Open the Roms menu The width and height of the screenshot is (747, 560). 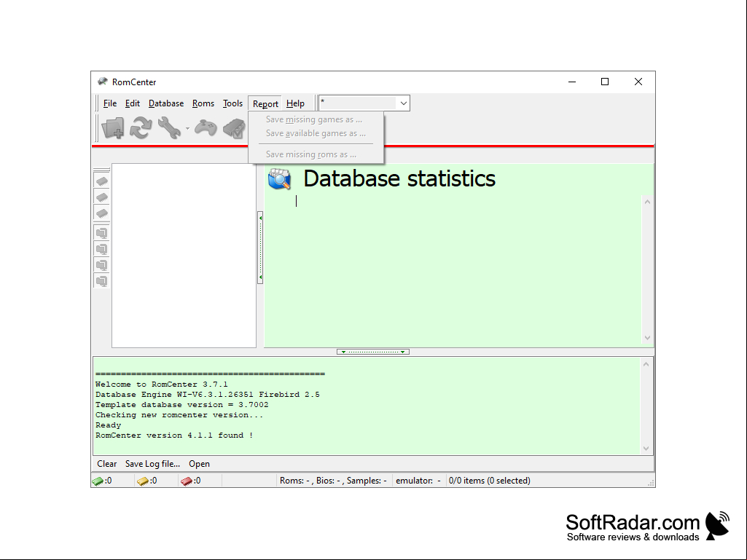203,103
